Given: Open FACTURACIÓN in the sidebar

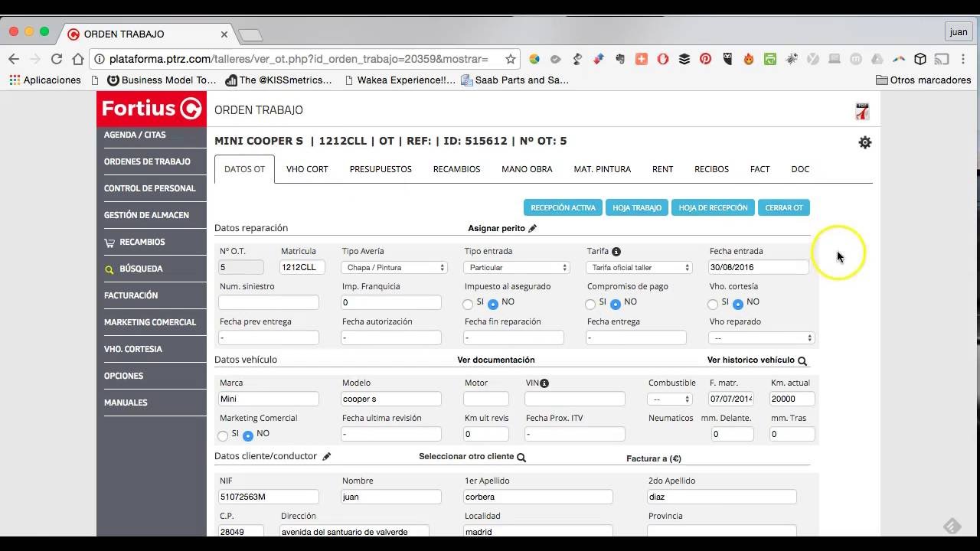Looking at the screenshot, I should (x=152, y=295).
